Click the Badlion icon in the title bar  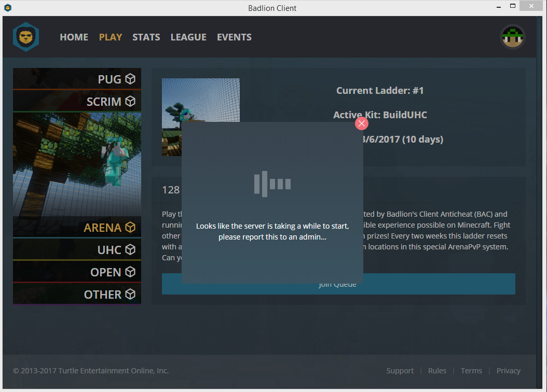(x=8, y=8)
